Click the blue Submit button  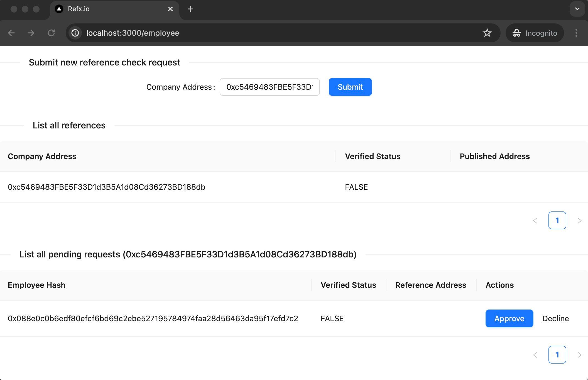point(350,87)
